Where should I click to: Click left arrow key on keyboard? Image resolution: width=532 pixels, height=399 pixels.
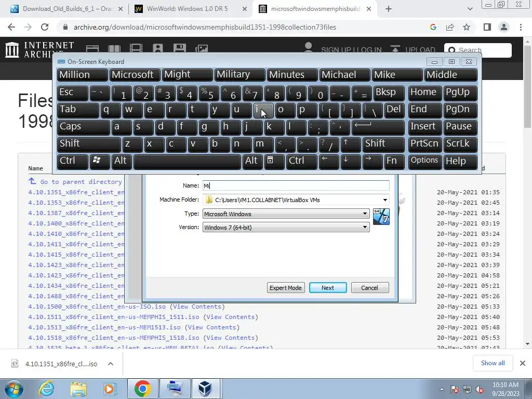[329, 162]
